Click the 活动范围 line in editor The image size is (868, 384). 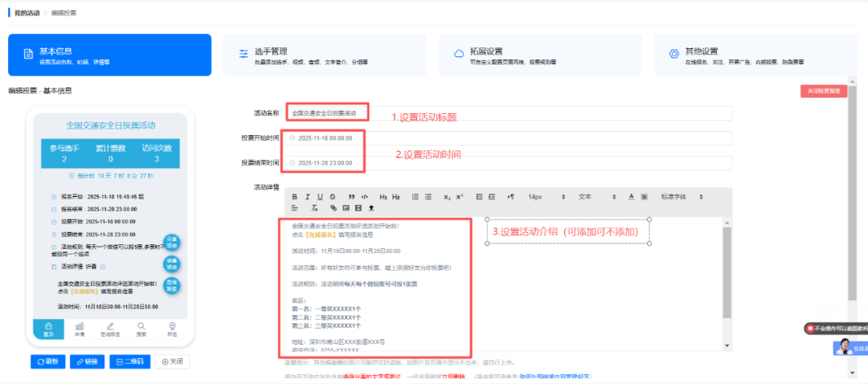pos(371,268)
